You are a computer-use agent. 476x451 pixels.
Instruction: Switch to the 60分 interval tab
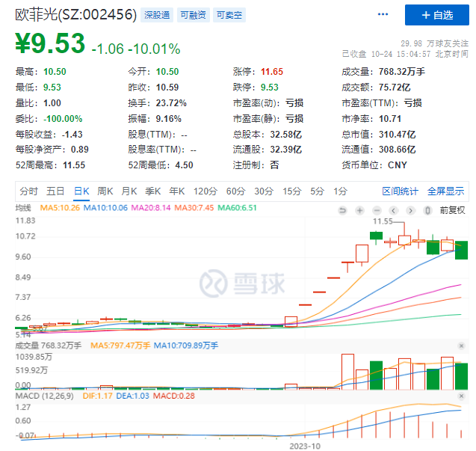tap(236, 191)
